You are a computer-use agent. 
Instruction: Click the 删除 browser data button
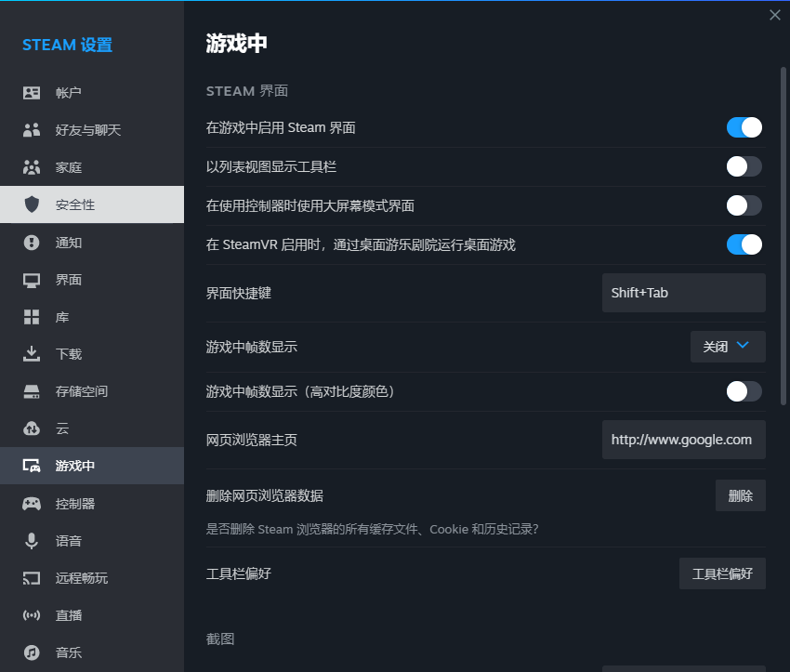(740, 495)
